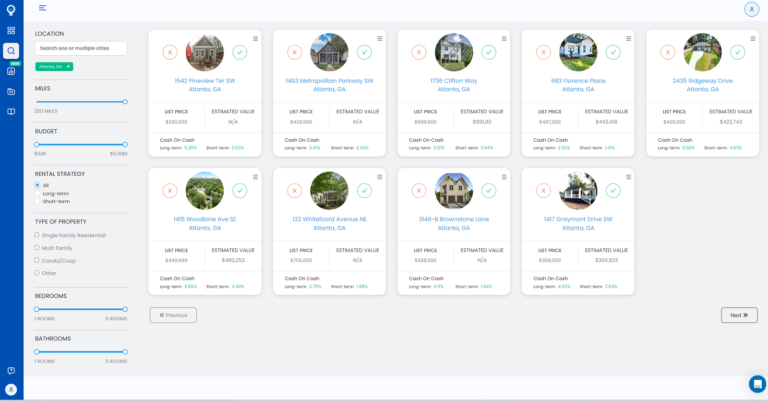768x401 pixels.
Task: Expand options menu on 133 Whitefoord Avenue card
Action: (379, 177)
